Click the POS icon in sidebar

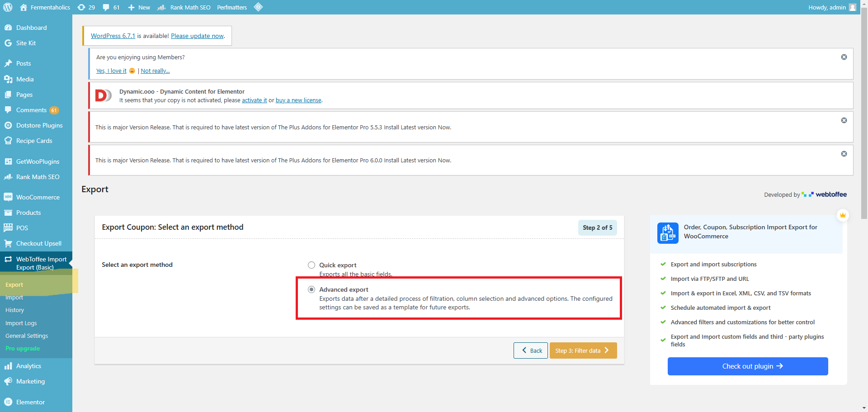click(x=8, y=228)
